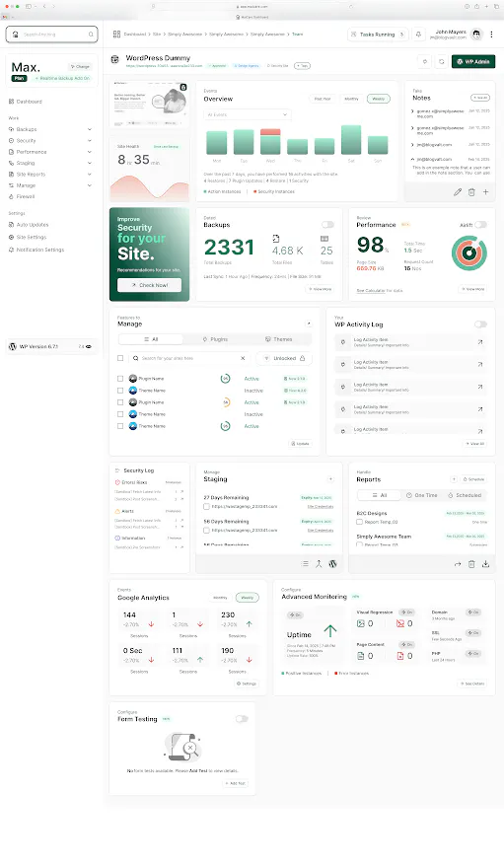Share report with the forward arrow icon
Screen dimensions: 504x864
[x=458, y=564]
